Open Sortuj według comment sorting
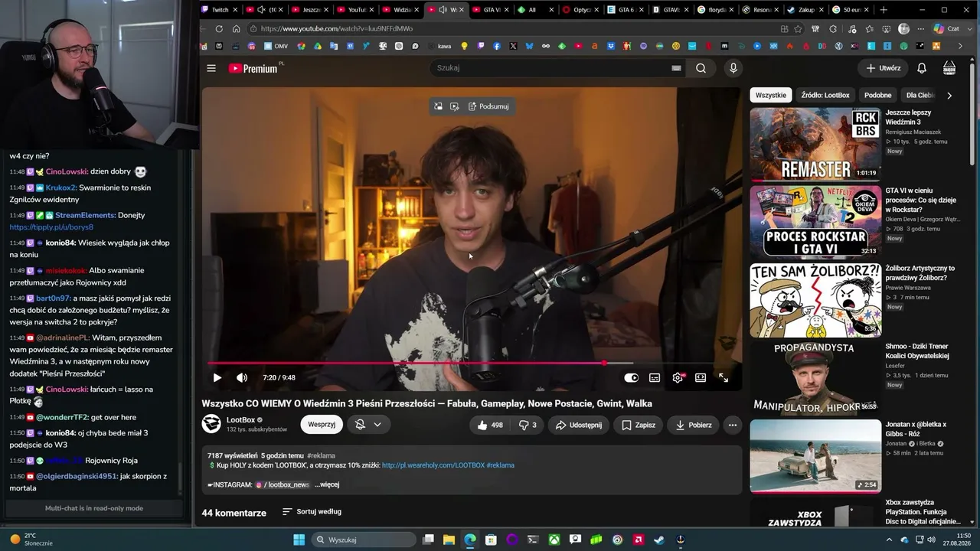The width and height of the screenshot is (980, 551). pos(312,511)
